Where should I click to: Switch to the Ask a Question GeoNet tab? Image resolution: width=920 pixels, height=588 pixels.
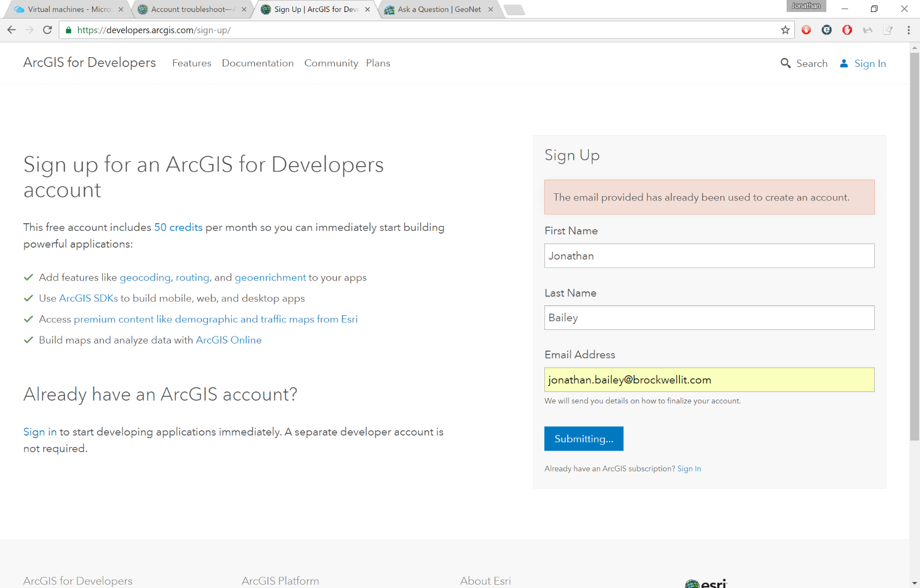pyautogui.click(x=439, y=9)
